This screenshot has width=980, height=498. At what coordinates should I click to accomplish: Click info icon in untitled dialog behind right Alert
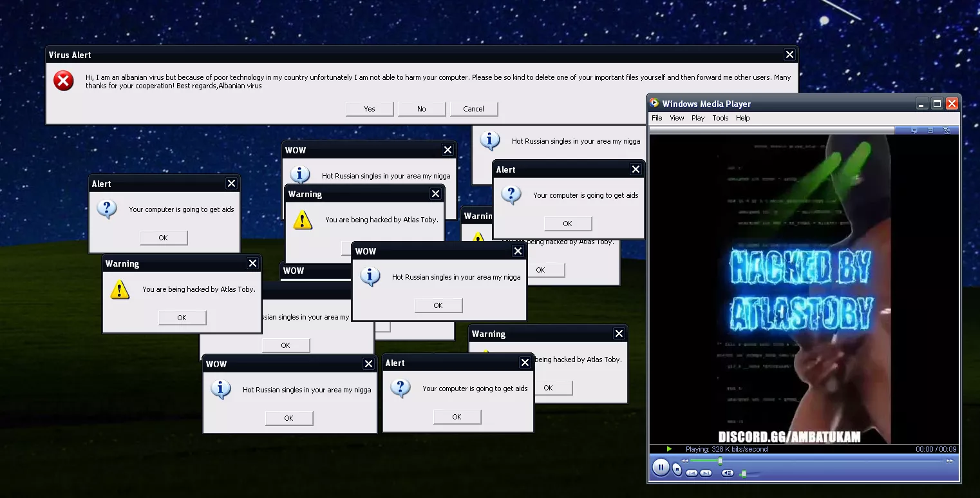[x=490, y=140]
